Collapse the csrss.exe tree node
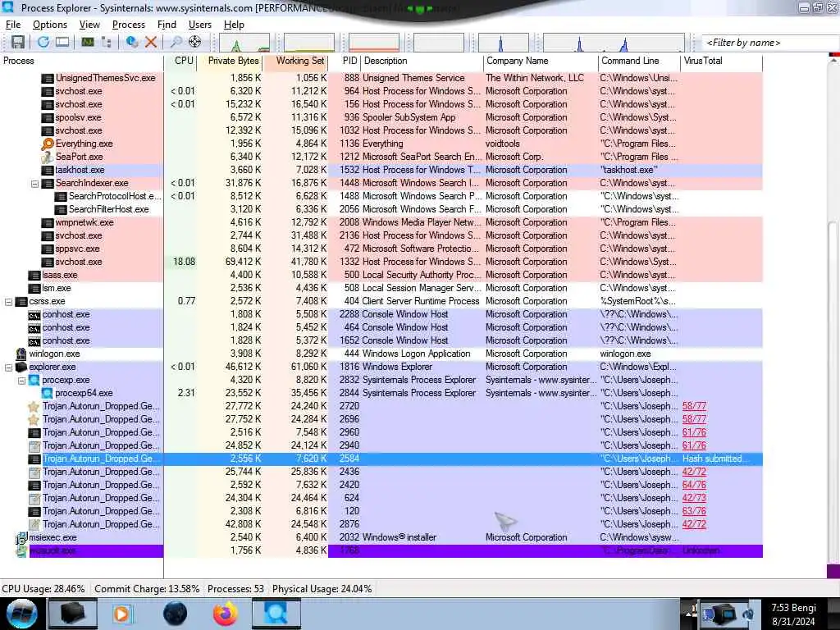Screen dimensions: 840x630 point(8,302)
